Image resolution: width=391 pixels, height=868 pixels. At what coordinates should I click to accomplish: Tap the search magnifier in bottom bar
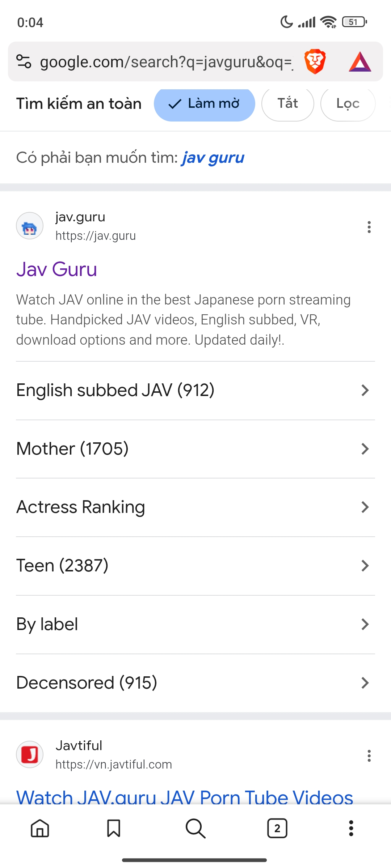point(195,828)
